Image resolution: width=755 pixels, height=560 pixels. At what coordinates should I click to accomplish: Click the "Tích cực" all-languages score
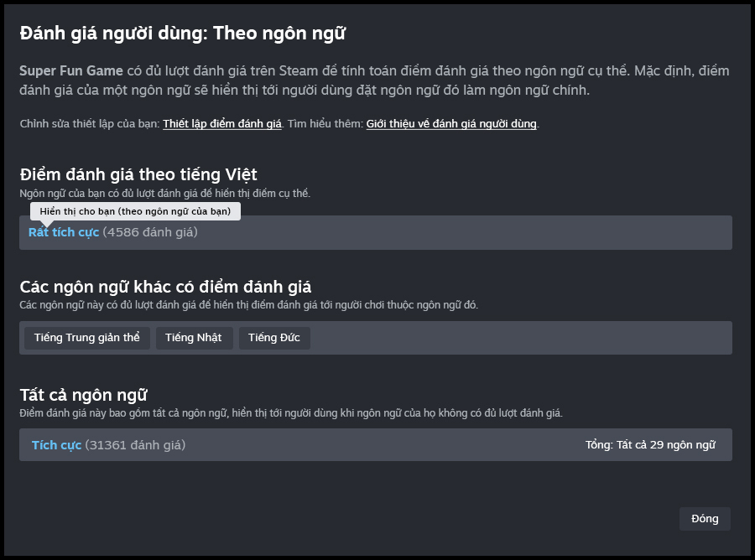point(56,445)
